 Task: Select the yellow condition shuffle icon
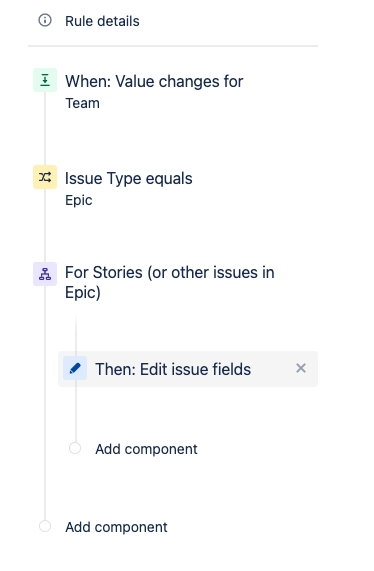(x=45, y=177)
